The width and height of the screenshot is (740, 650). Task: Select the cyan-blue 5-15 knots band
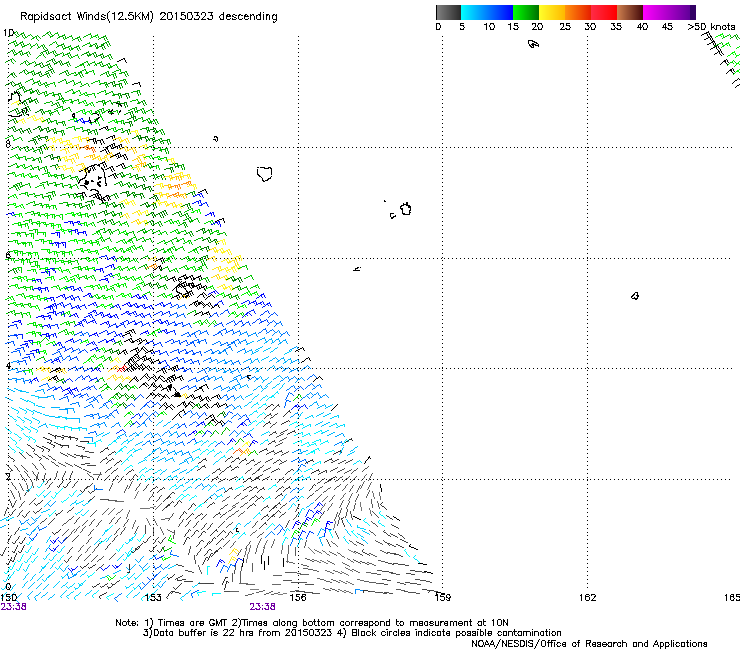coord(487,12)
